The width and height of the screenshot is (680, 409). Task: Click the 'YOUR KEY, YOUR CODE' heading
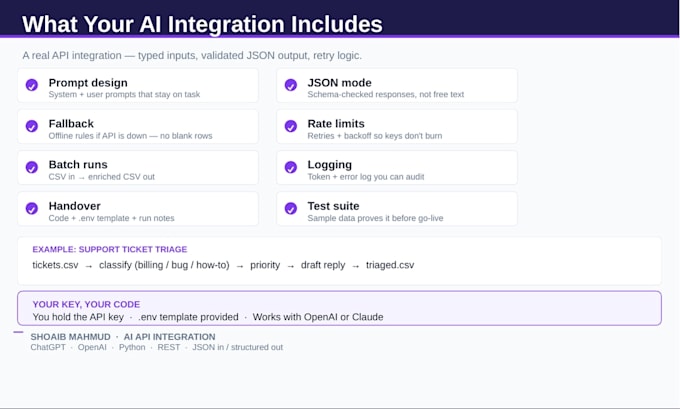(x=86, y=304)
